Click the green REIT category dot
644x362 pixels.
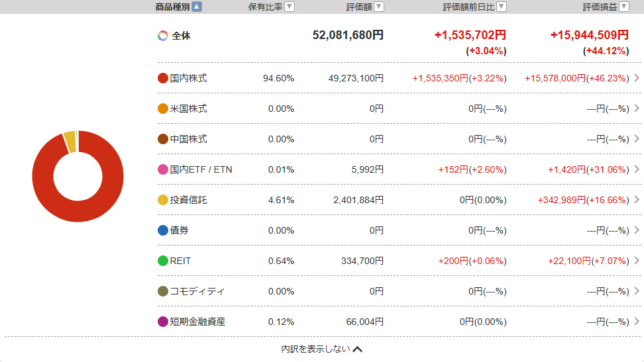[x=163, y=261]
